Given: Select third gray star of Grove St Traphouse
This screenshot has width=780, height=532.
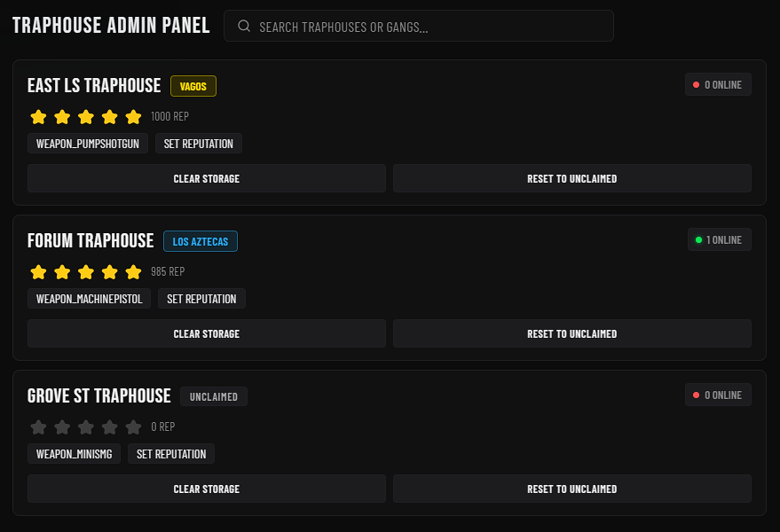Looking at the screenshot, I should (86, 427).
